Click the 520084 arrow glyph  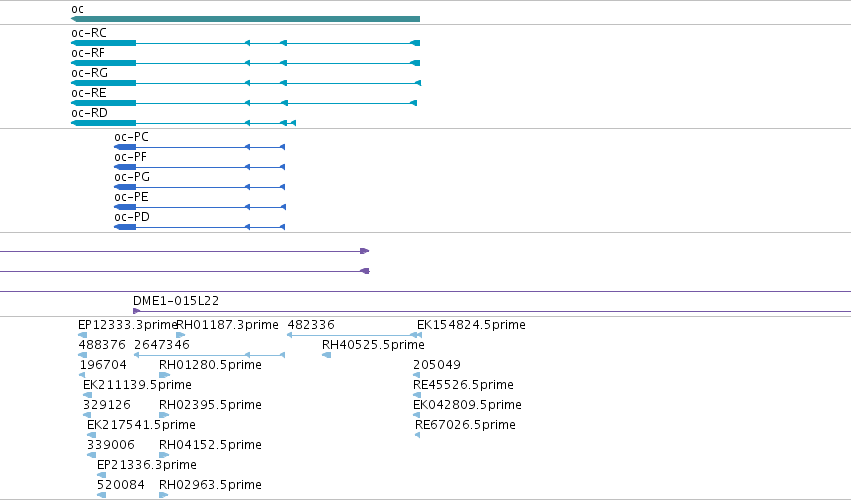tap(101, 495)
